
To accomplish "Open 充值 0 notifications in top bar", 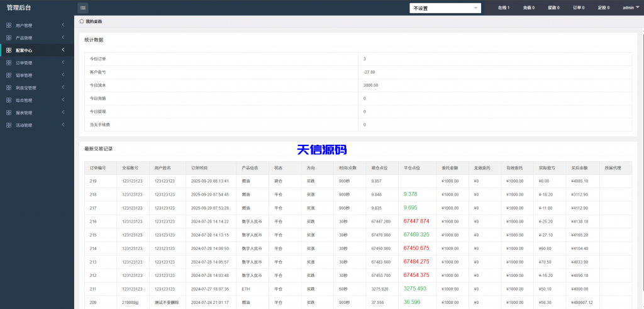I will coord(528,8).
